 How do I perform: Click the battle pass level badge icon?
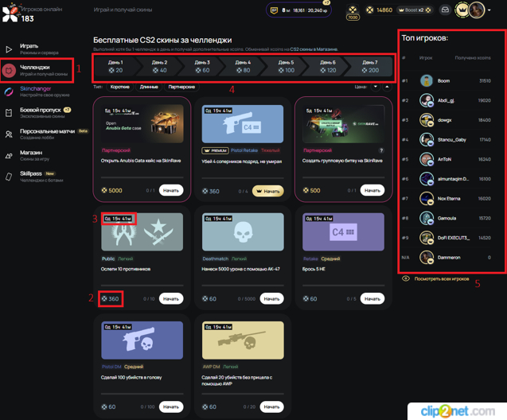click(274, 10)
